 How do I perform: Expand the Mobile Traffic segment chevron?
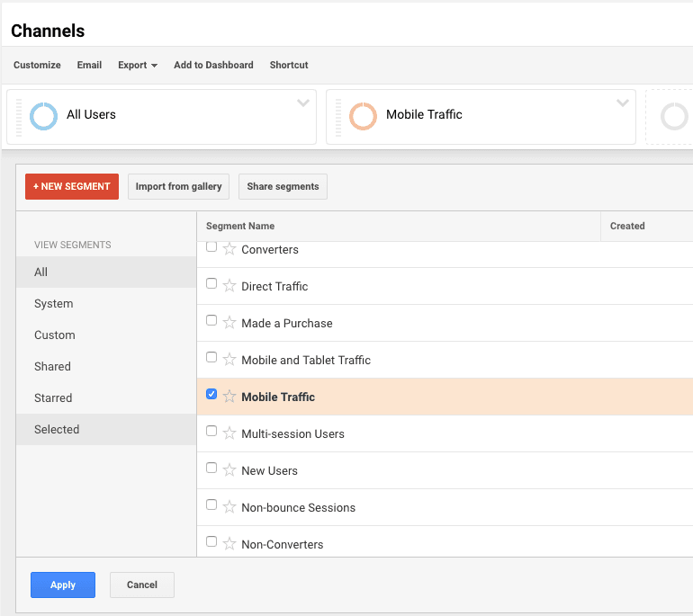point(623,103)
